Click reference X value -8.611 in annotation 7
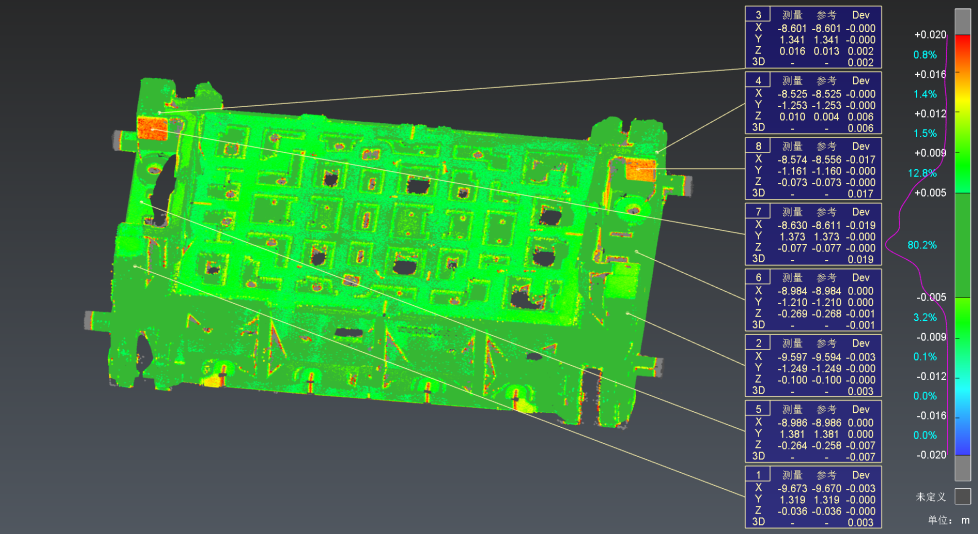This screenshot has width=978, height=534. (827, 225)
